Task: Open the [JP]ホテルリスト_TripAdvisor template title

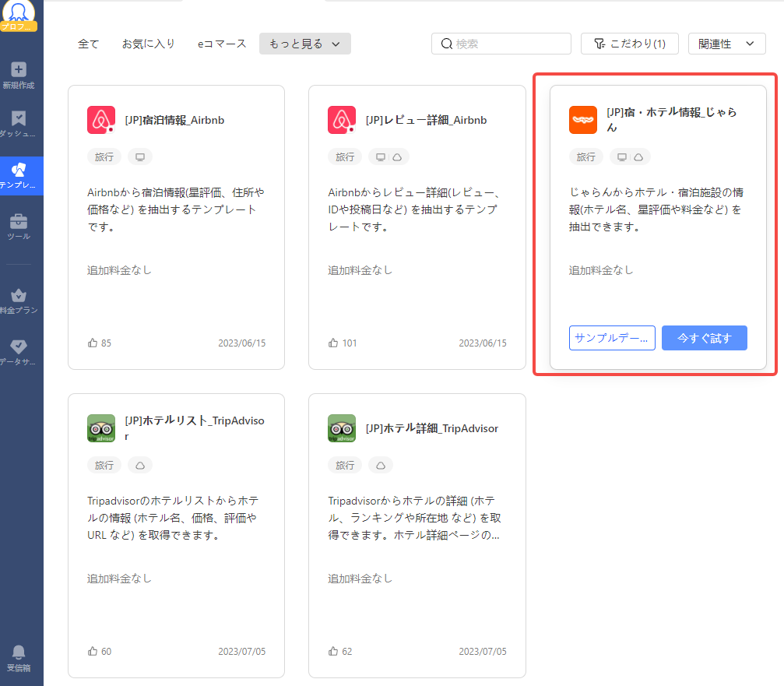Action: click(195, 428)
